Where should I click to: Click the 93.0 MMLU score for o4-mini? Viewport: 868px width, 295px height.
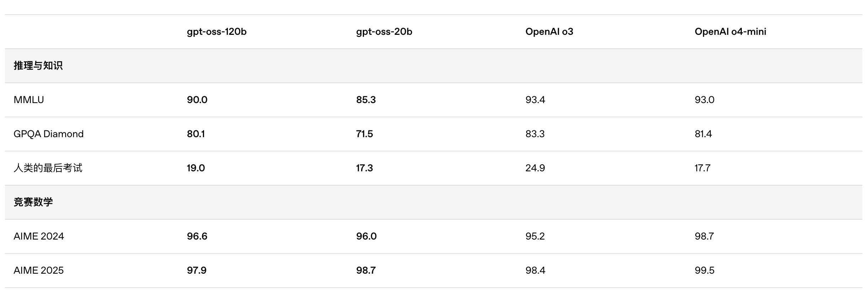[704, 100]
